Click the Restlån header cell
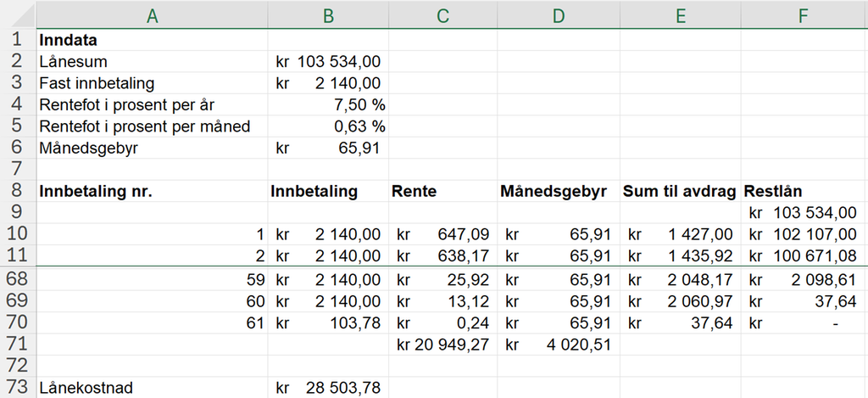Viewport: 868px width, 398px height. tap(803, 191)
